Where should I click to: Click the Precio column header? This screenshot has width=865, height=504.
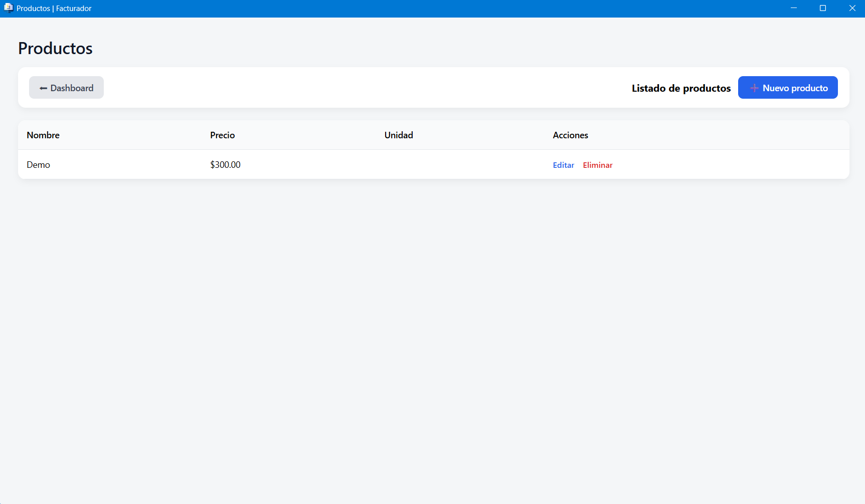coord(222,135)
